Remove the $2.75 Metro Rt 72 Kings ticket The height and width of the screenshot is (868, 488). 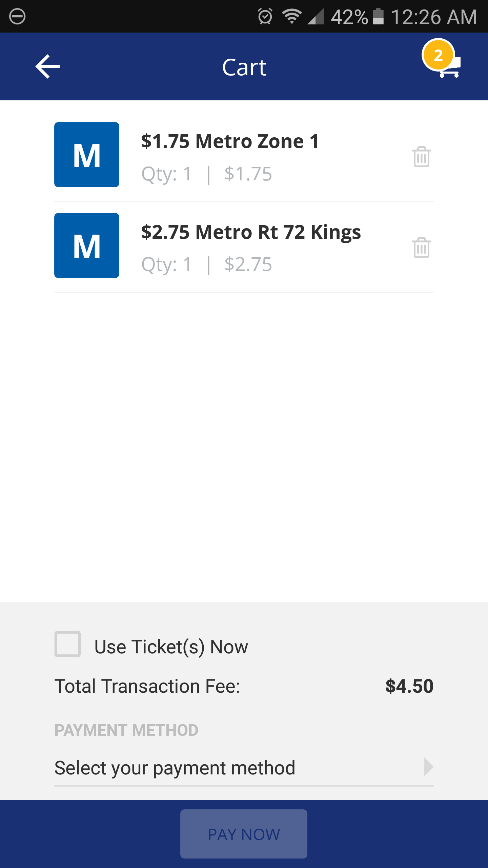(x=422, y=248)
